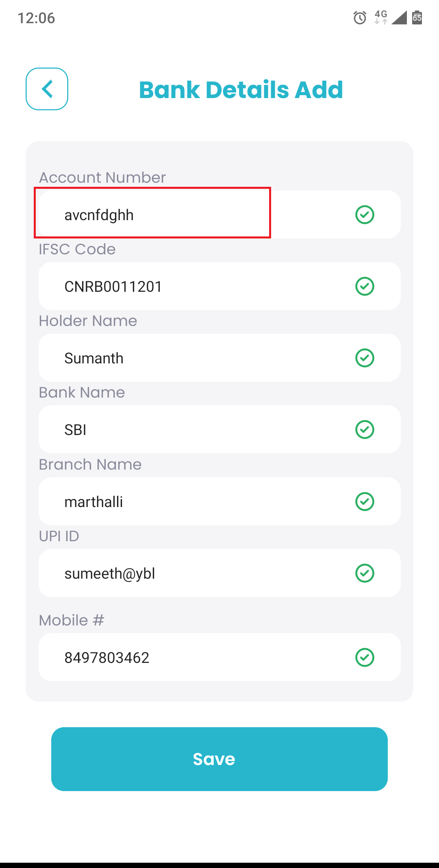Tap the Bank Details Add title
This screenshot has height=868, width=439.
pos(241,90)
